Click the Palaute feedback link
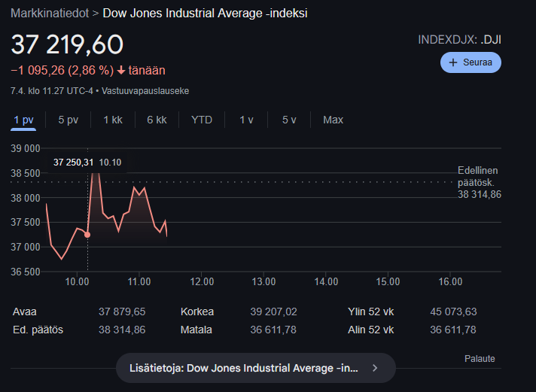536x392 pixels. [x=480, y=358]
